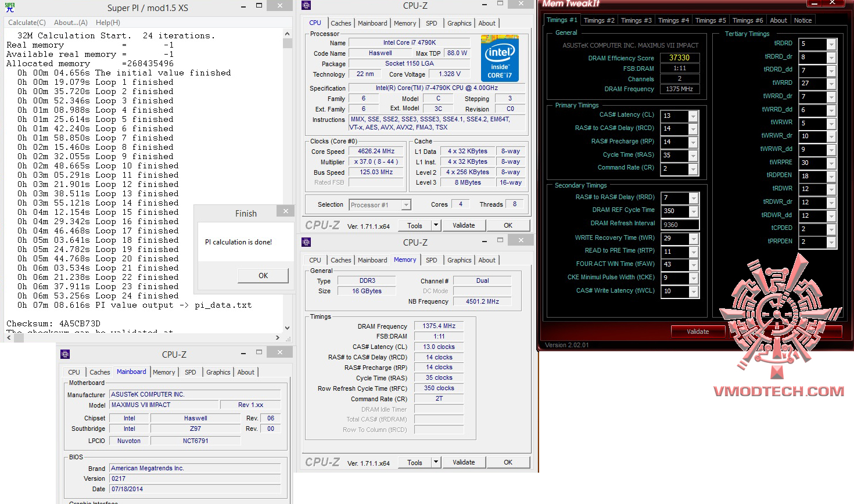Click the CPU-Z icon in the Memory window title bar
The height and width of the screenshot is (504, 854).
coord(307,242)
